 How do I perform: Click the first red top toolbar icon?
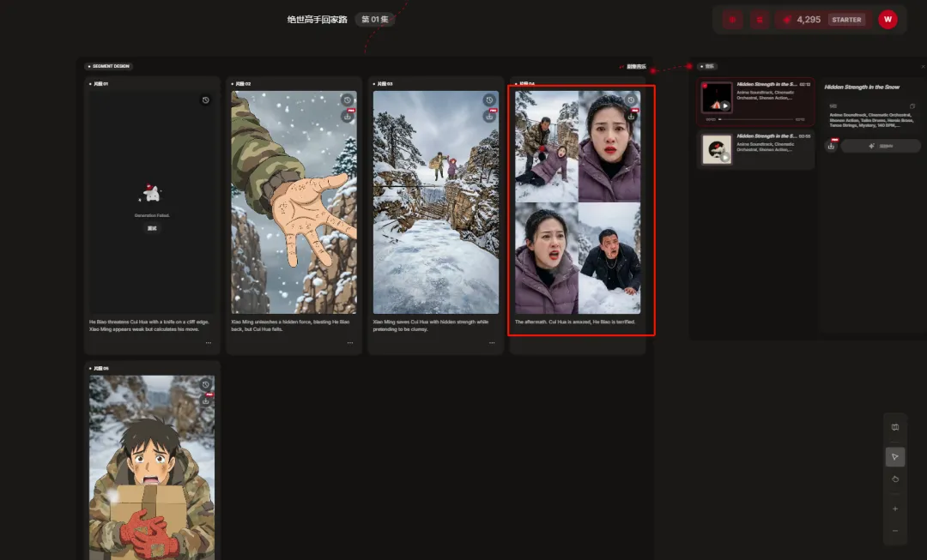[x=732, y=20]
